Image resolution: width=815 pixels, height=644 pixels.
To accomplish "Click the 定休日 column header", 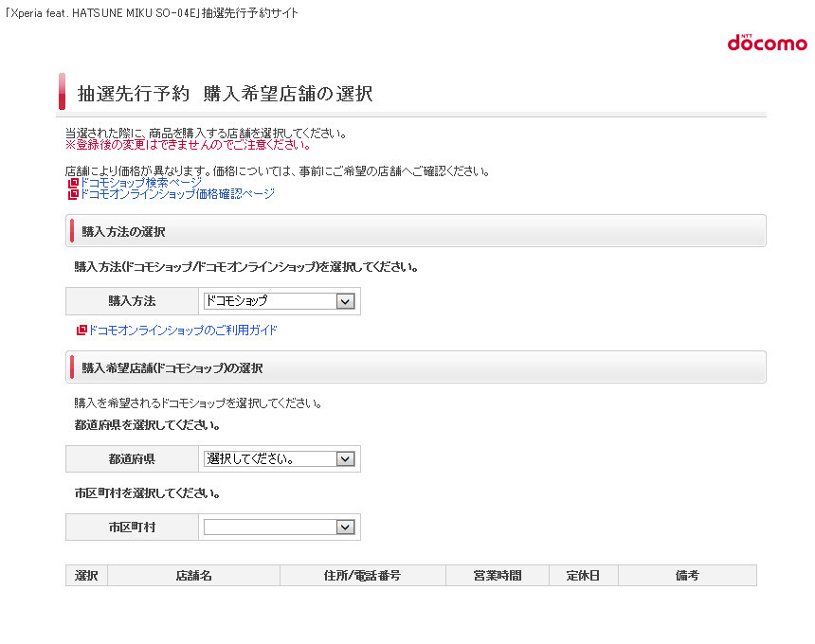I will click(x=583, y=576).
